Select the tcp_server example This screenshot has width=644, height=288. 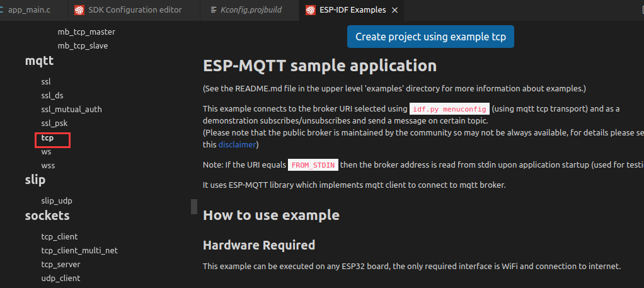60,264
